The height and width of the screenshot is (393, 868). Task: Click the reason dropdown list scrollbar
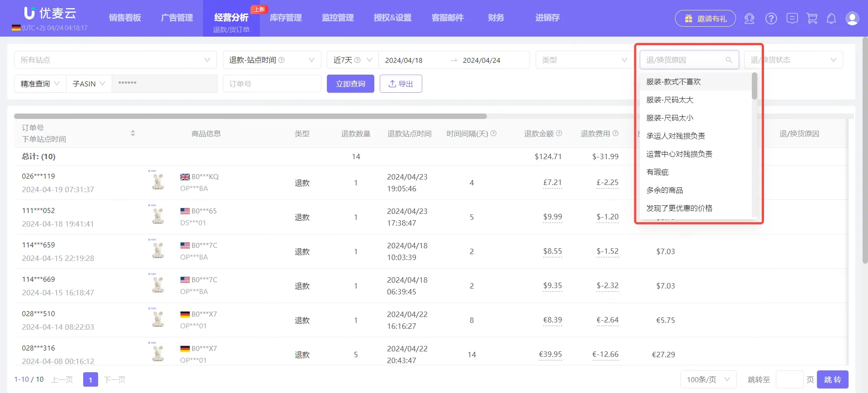[x=754, y=86]
